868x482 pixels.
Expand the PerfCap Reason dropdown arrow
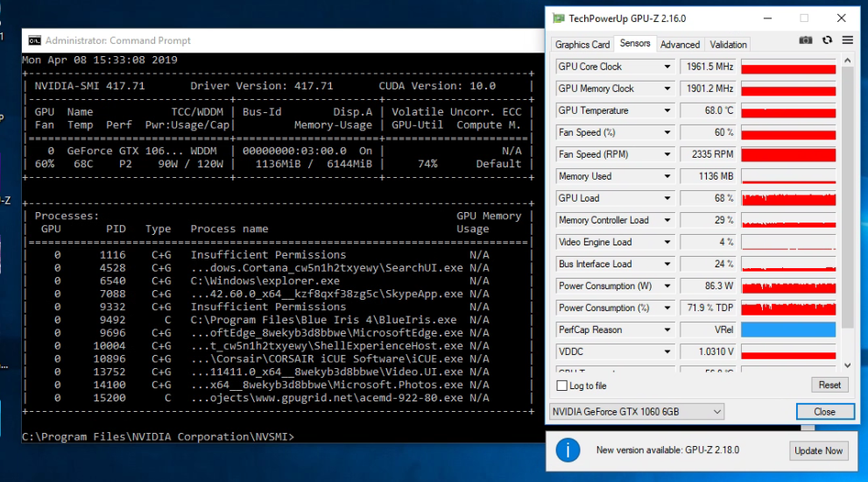click(667, 330)
